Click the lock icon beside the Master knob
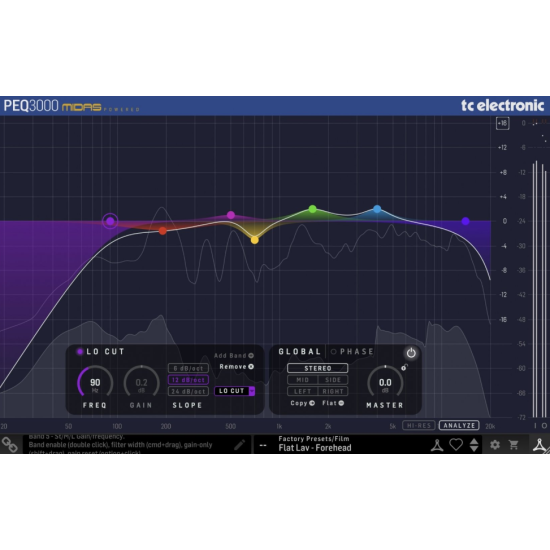Image resolution: width=550 pixels, height=550 pixels. (x=404, y=367)
